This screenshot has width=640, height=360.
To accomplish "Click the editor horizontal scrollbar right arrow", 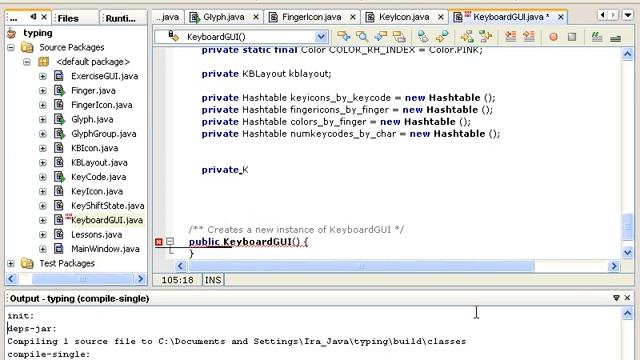I will pos(614,267).
